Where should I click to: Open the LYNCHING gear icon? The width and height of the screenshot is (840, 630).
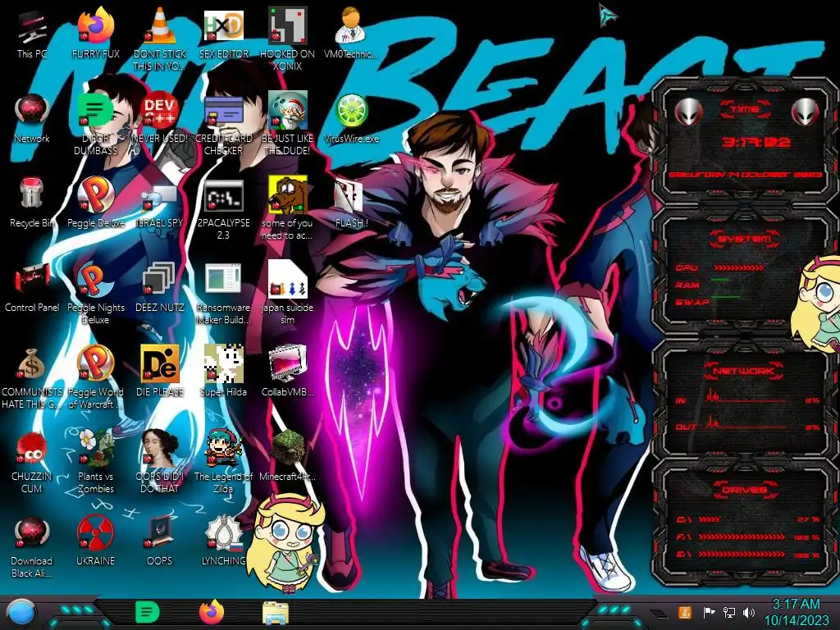[x=223, y=541]
